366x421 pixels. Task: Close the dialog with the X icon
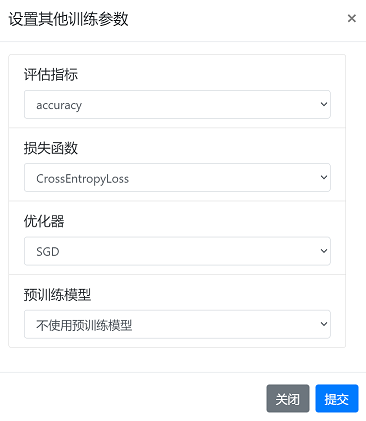click(352, 18)
